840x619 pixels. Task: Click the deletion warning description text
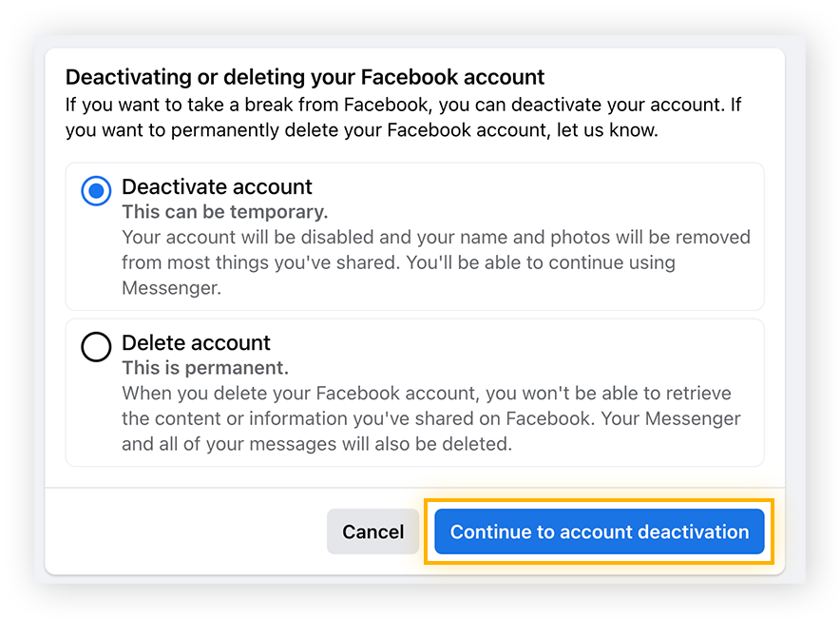pyautogui.click(x=428, y=416)
